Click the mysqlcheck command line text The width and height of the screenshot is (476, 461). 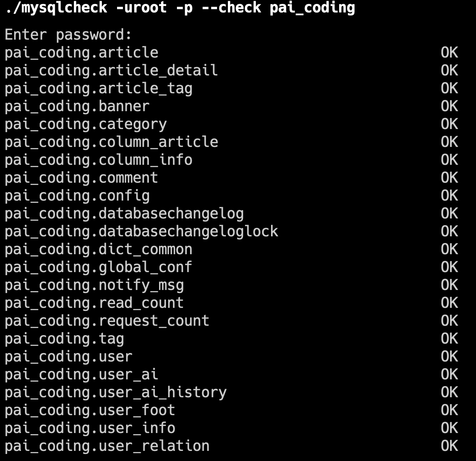coord(180,8)
